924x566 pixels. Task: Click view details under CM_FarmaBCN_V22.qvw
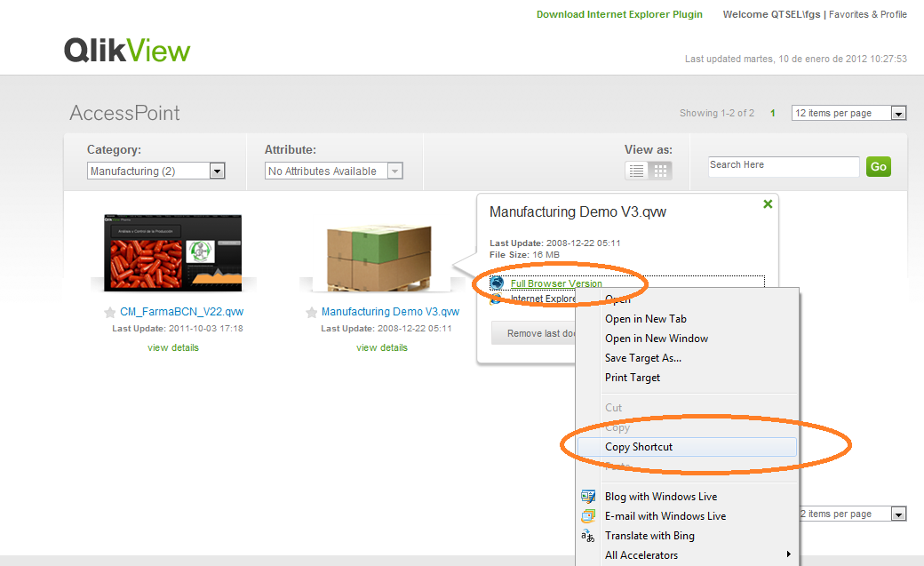click(x=173, y=347)
